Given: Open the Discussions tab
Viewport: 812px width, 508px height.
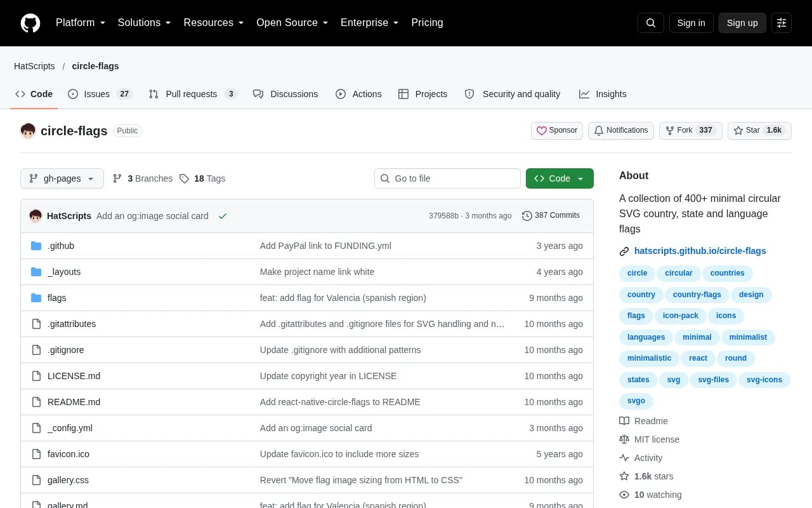Looking at the screenshot, I should click(285, 94).
